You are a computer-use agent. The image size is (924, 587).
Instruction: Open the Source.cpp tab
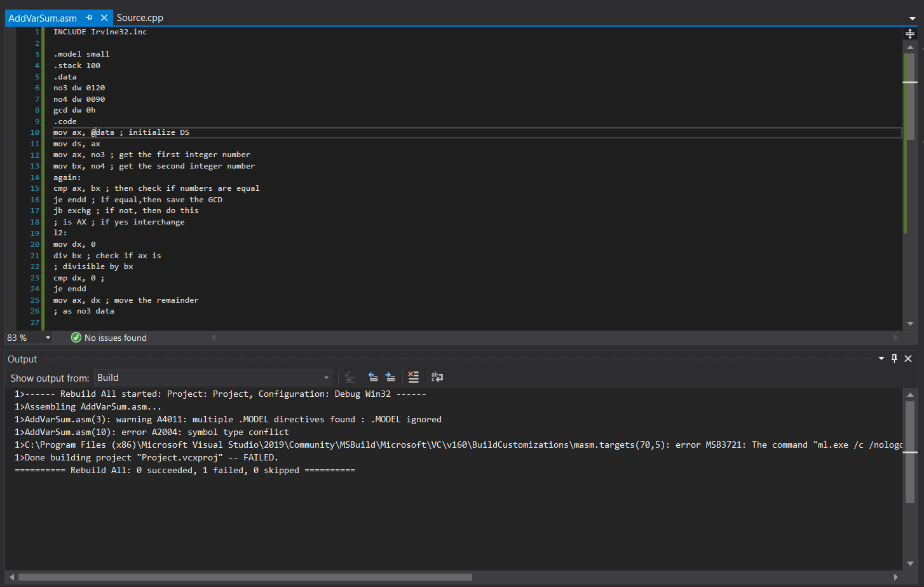(x=140, y=18)
